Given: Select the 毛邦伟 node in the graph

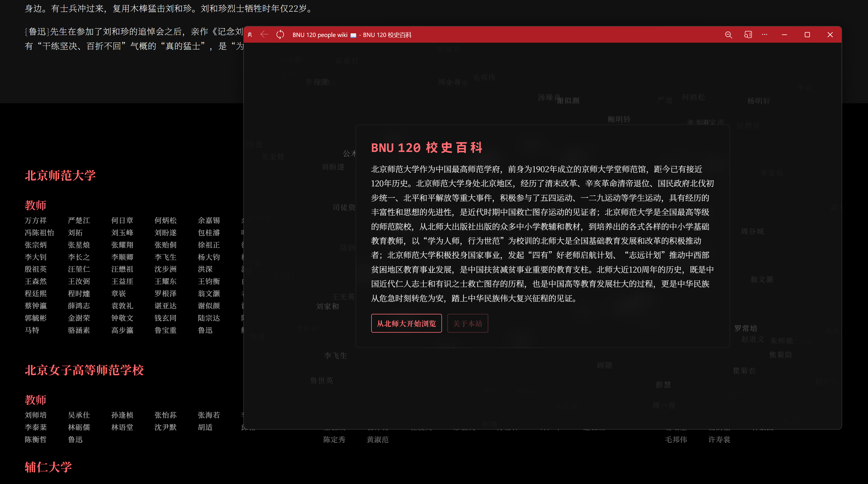Looking at the screenshot, I should click(x=676, y=440).
